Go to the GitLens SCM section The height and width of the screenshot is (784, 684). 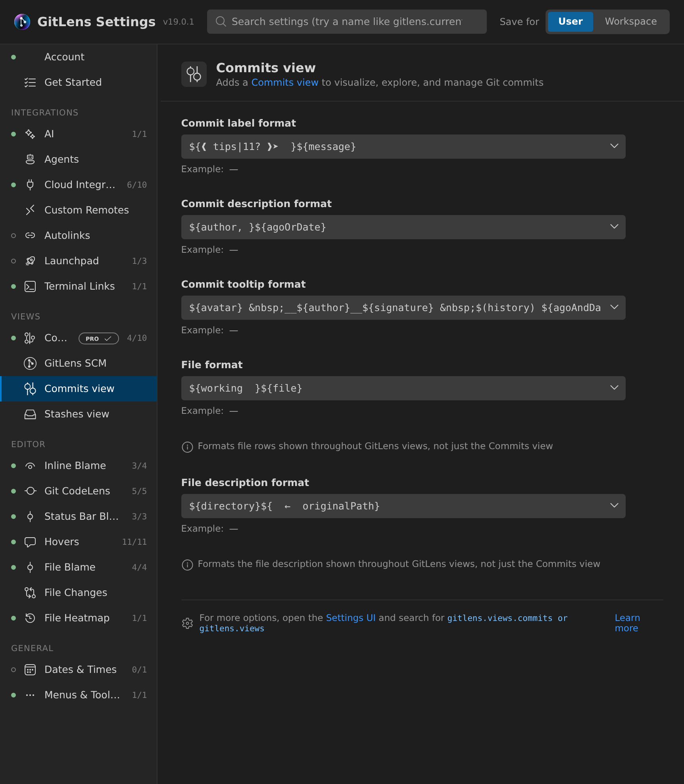click(x=79, y=363)
